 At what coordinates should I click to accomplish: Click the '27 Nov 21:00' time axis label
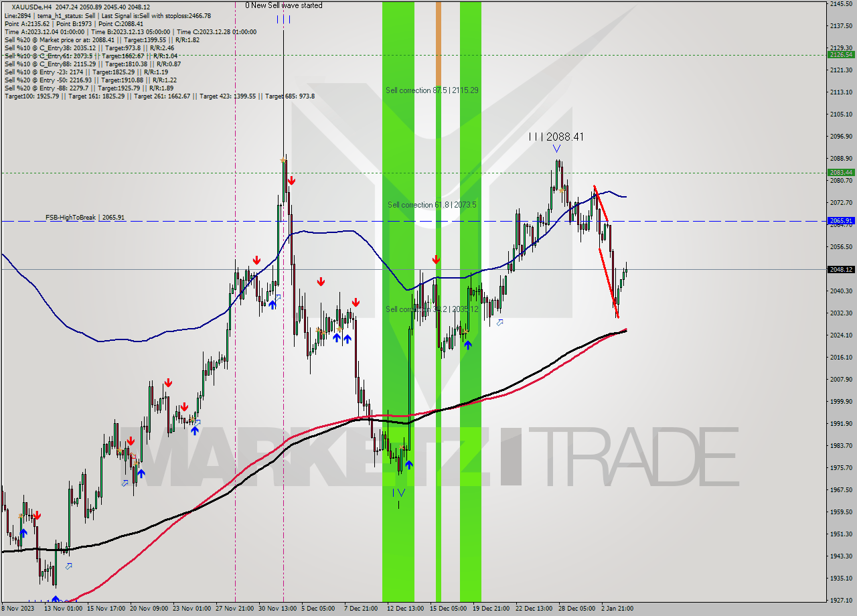tap(235, 609)
